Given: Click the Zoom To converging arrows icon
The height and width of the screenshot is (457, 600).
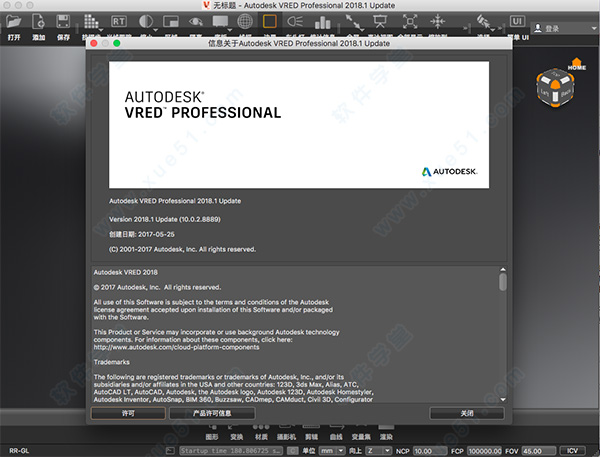Looking at the screenshot, I should 437,21.
